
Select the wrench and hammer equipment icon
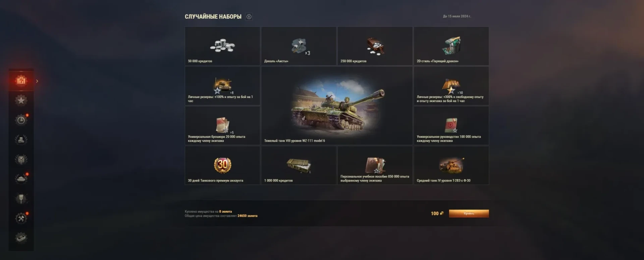(21, 218)
